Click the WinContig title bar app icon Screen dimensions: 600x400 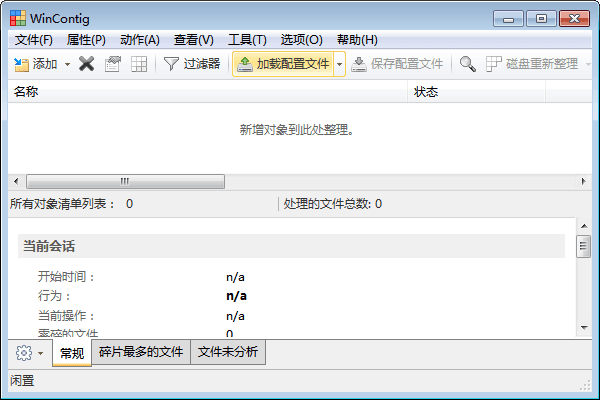click(x=18, y=18)
